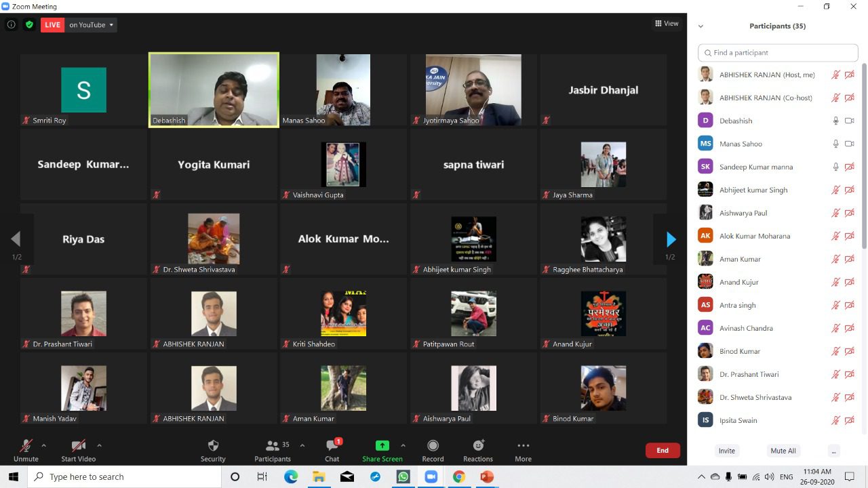Open the More options ellipsis icon
Image resolution: width=868 pixels, height=488 pixels.
pos(523,445)
